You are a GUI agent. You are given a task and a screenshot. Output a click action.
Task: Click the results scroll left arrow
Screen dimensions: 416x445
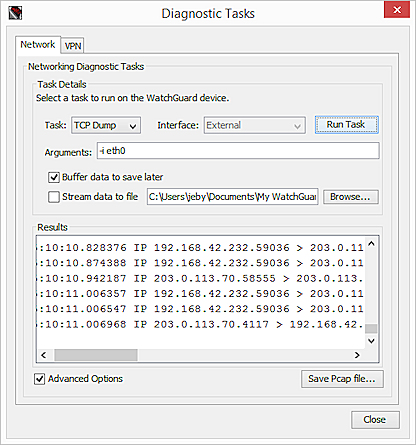[44, 355]
